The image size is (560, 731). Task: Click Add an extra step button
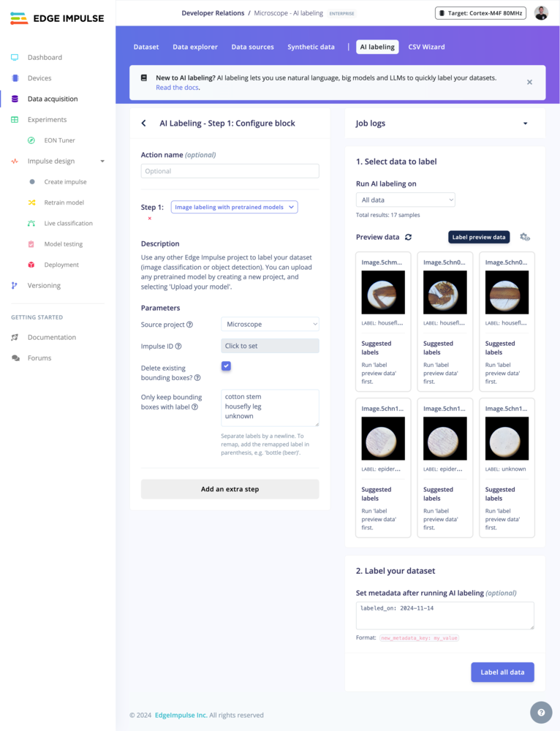230,489
